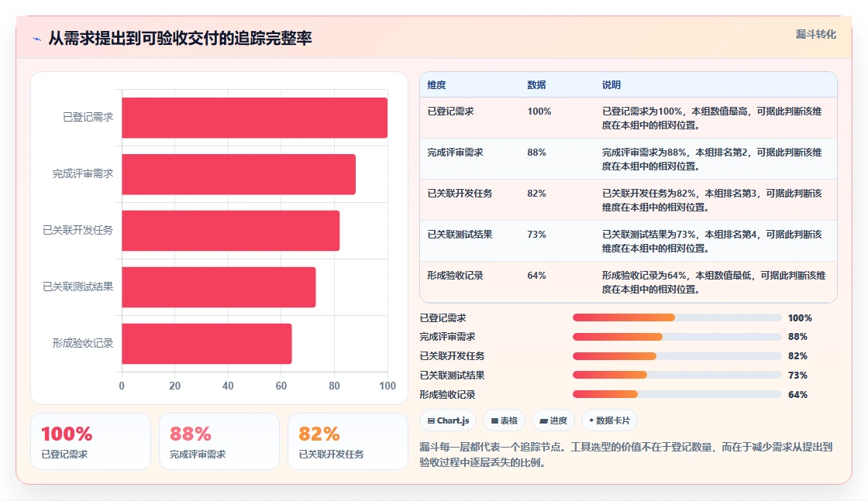The height and width of the screenshot is (501, 868).
Task: Click the 60 tick on the chart axis
Action: pos(281,386)
